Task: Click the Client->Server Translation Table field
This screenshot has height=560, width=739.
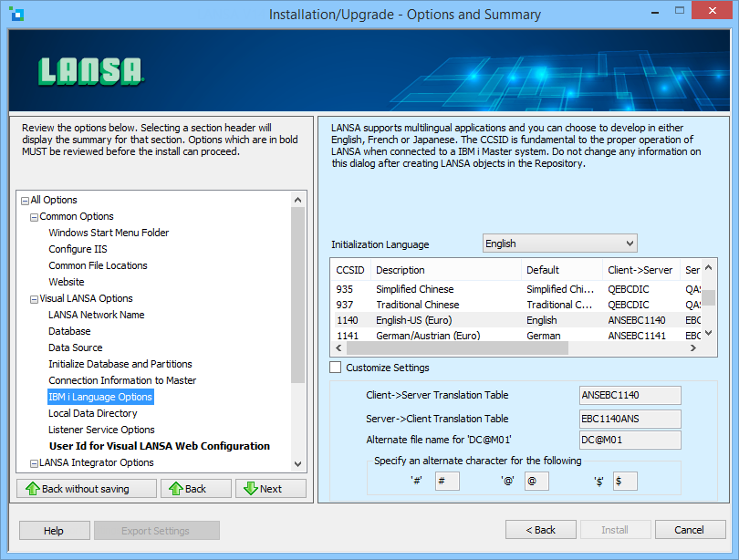Action: coord(630,395)
